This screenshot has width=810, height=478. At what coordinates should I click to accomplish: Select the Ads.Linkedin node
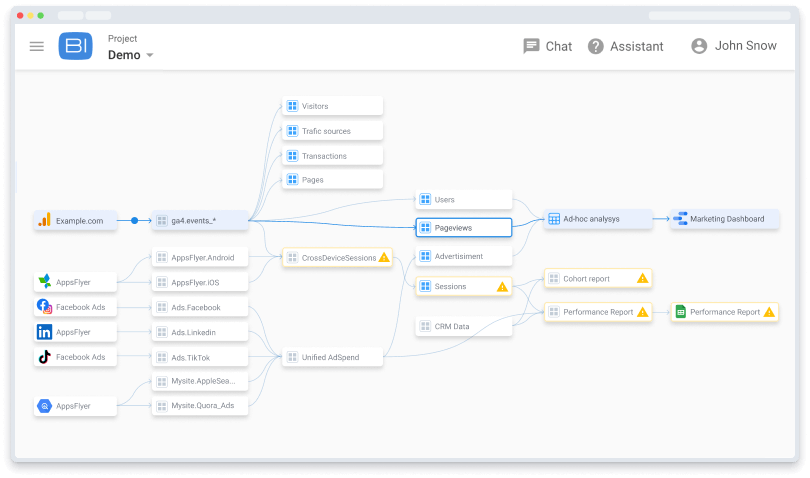coord(200,332)
